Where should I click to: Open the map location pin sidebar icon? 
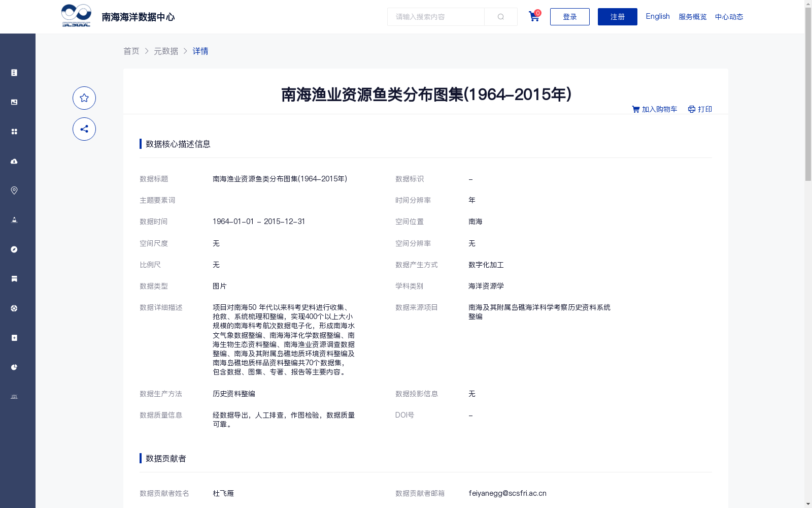[14, 190]
